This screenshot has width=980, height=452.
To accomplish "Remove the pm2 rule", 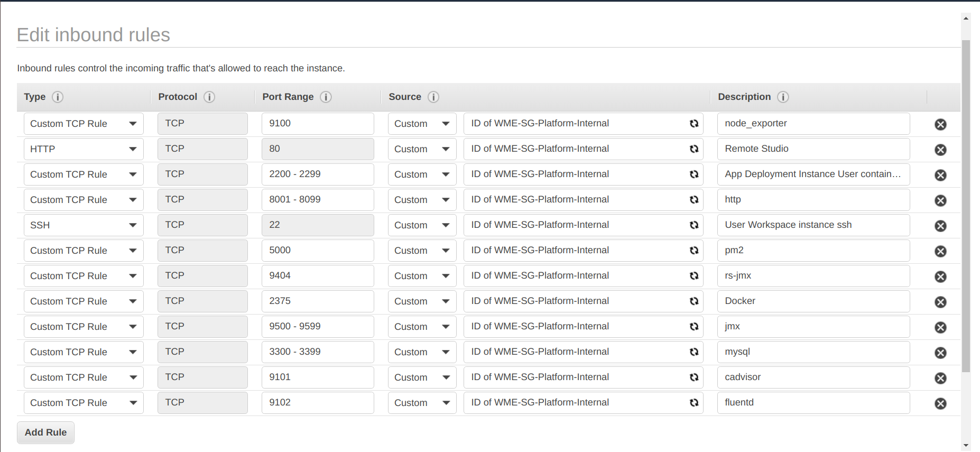I will click(x=940, y=251).
